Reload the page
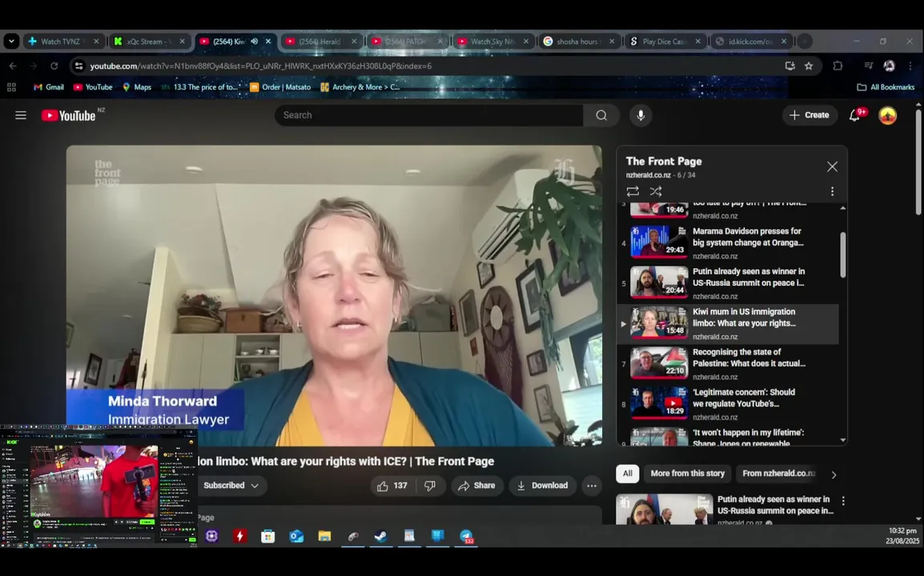The image size is (924, 576). [54, 66]
